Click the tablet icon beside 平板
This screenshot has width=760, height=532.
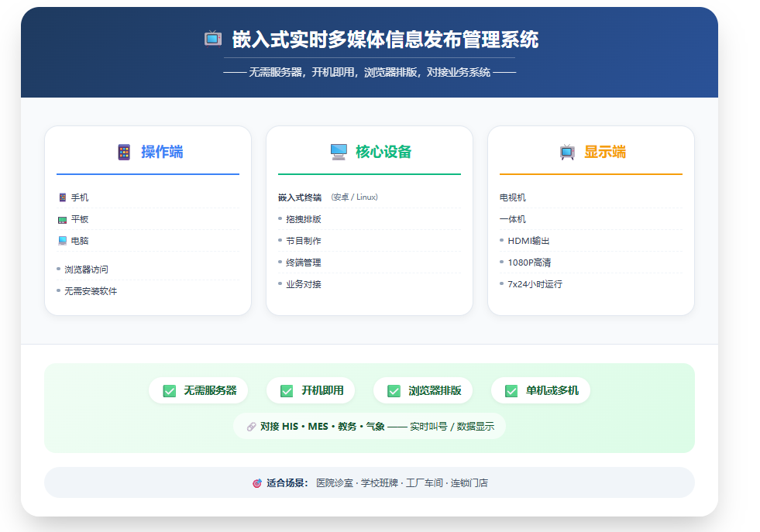click(63, 220)
